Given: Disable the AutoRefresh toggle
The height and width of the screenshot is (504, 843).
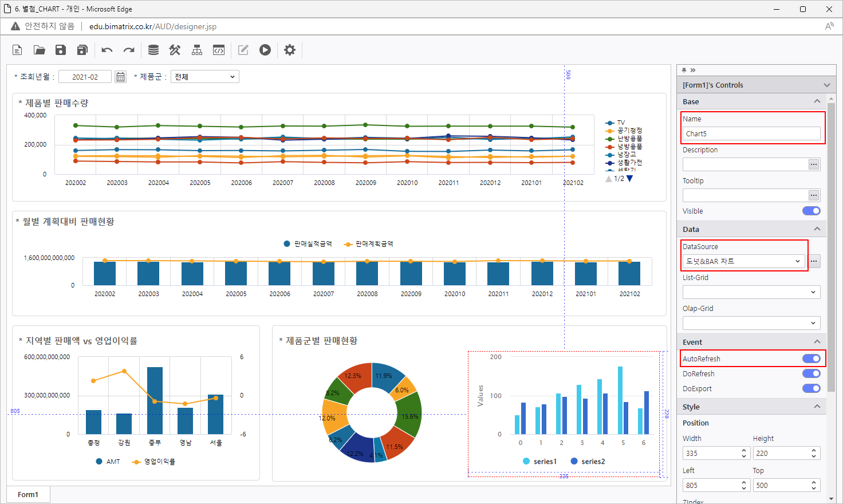Looking at the screenshot, I should pos(811,359).
